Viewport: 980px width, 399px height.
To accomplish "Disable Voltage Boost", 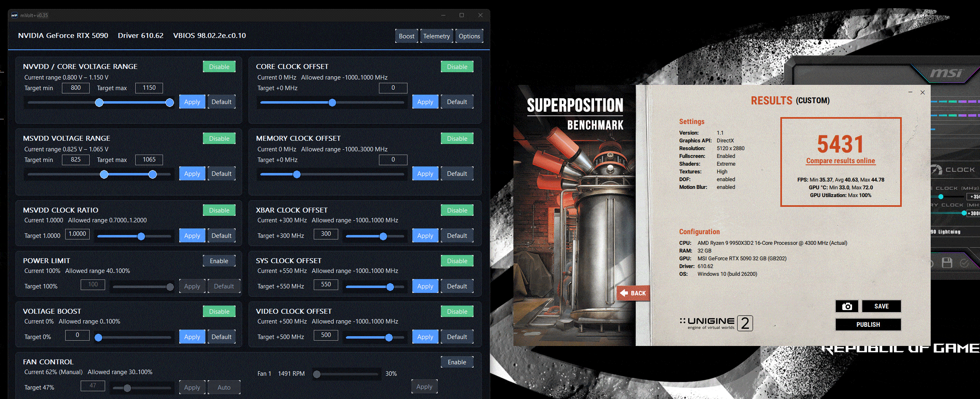I will coord(219,312).
